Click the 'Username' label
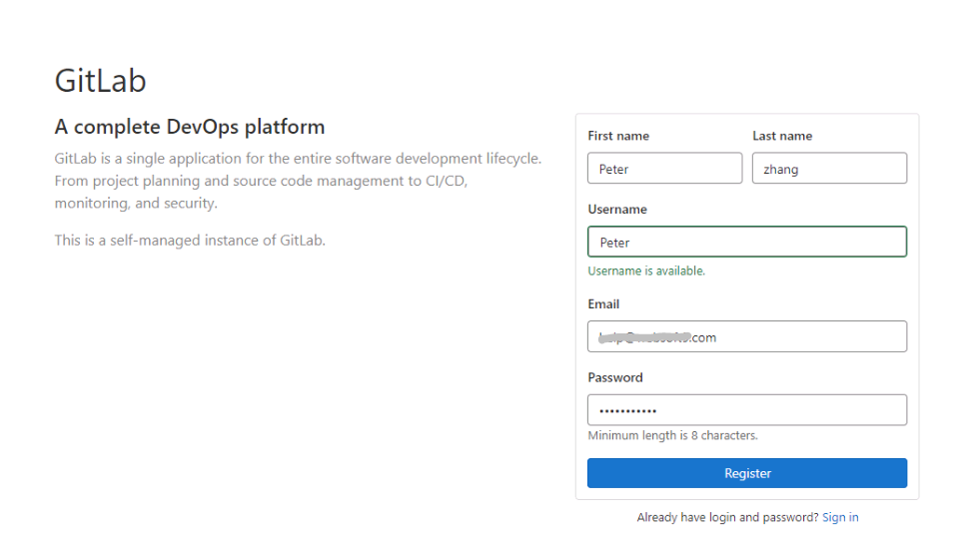The width and height of the screenshot is (980, 545). click(x=617, y=210)
